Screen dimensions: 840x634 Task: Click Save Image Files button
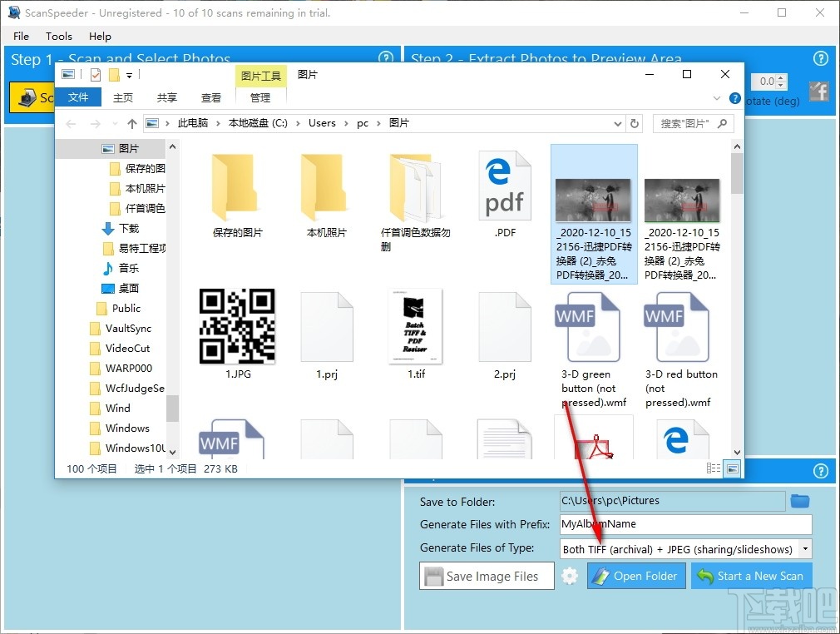[487, 576]
